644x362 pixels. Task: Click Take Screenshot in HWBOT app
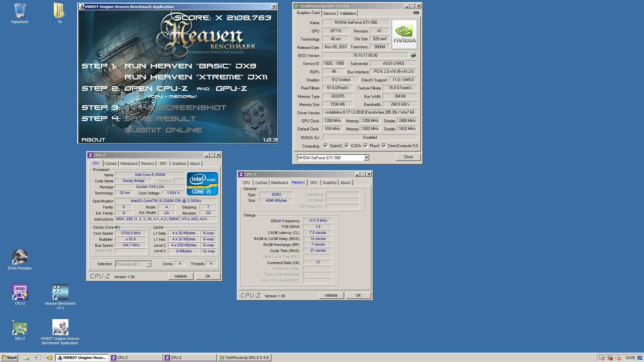click(175, 108)
